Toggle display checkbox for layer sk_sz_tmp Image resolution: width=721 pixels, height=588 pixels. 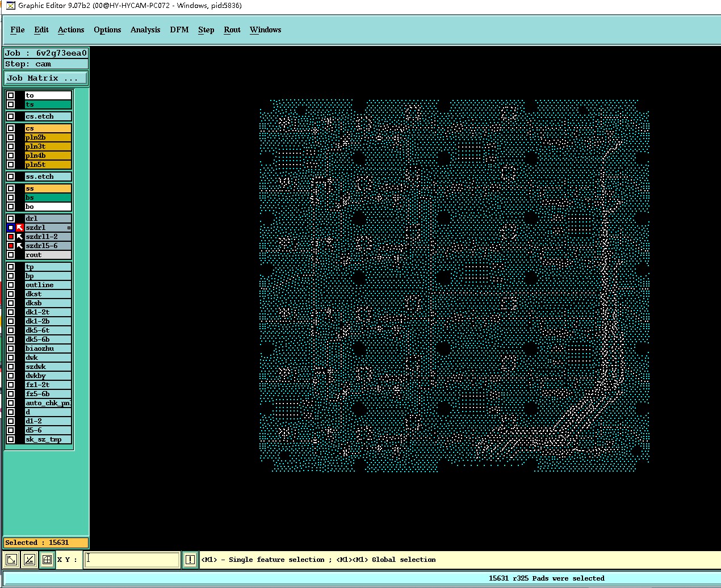pos(11,439)
